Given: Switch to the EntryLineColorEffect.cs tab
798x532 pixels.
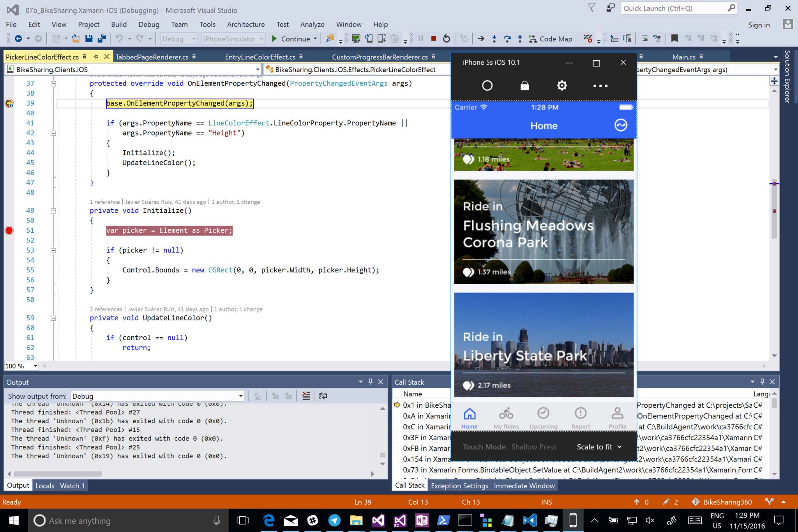Looking at the screenshot, I should 260,57.
